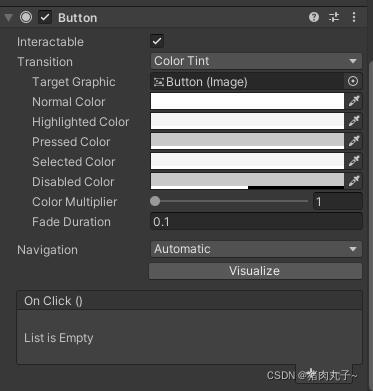Click the Target Graphic object picker circle

[x=353, y=81]
